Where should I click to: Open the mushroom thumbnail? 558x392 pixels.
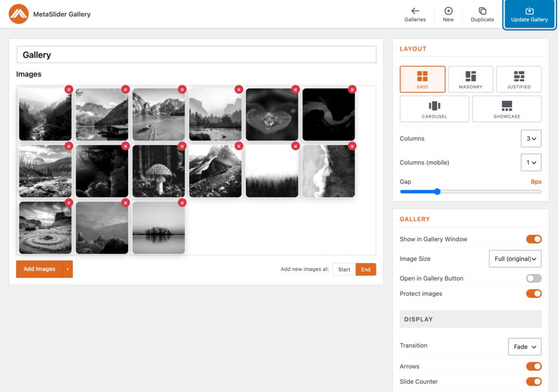coord(159,171)
